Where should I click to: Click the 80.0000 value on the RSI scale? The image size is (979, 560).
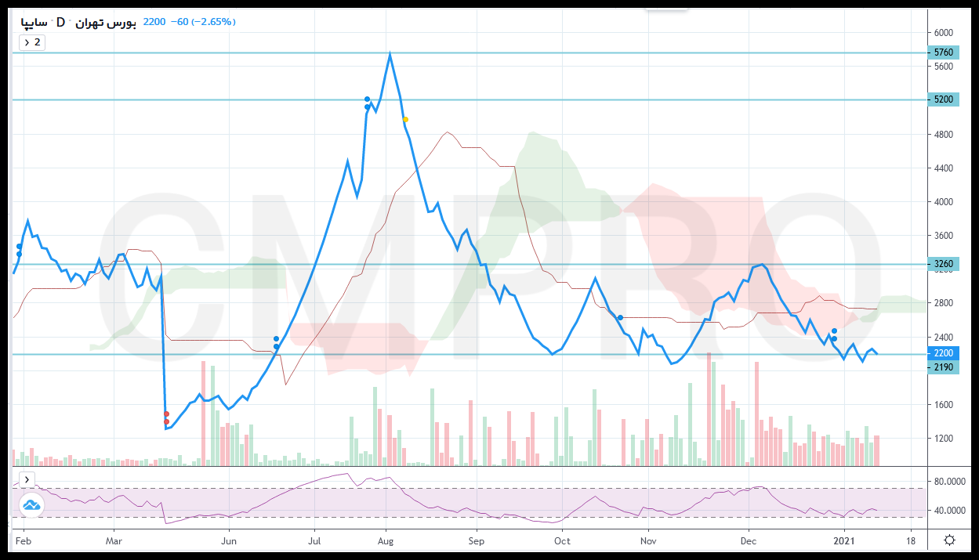tap(950, 482)
